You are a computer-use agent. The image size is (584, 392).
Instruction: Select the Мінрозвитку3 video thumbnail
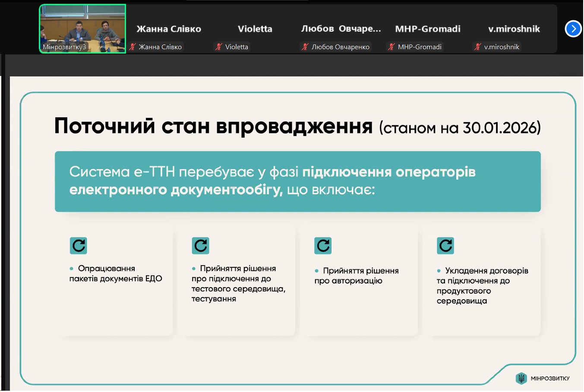(x=82, y=28)
